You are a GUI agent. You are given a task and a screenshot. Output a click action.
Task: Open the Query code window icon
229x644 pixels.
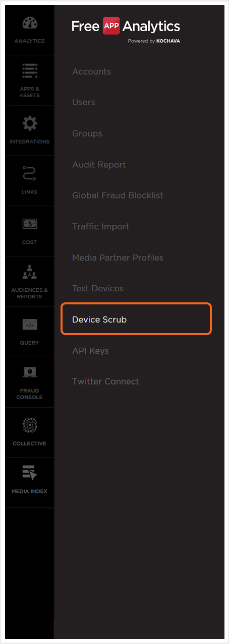coord(29,325)
